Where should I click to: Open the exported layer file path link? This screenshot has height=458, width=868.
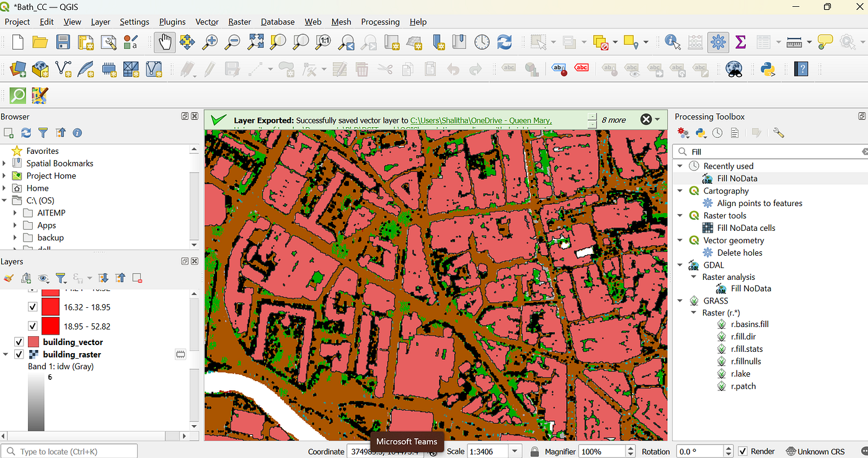481,120
